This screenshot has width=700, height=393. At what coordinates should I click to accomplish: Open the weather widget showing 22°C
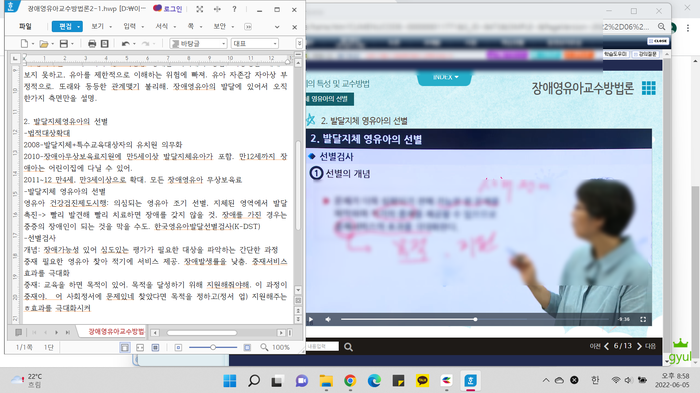(27, 380)
